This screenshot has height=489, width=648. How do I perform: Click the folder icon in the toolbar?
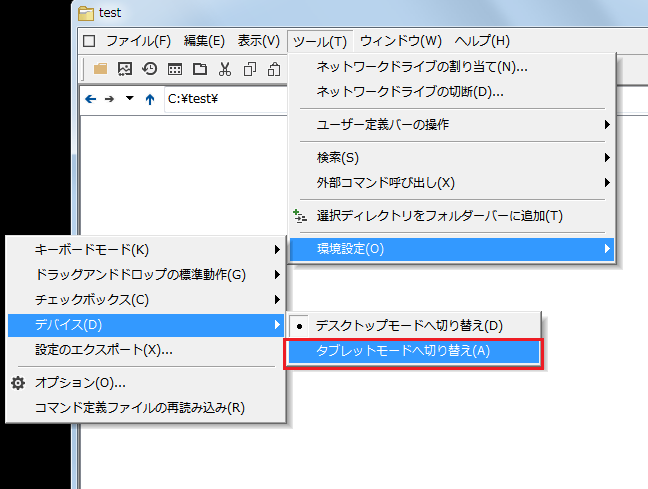[x=100, y=69]
